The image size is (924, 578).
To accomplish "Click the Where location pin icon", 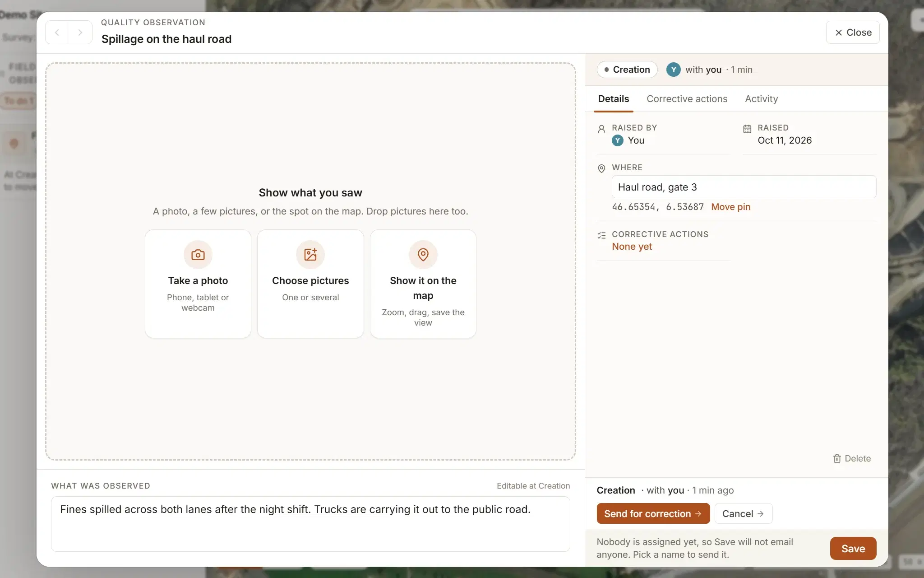I will 601,168.
